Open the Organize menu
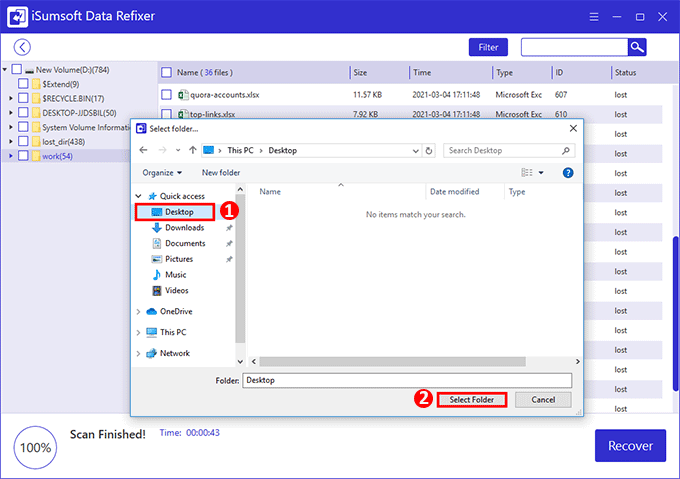The image size is (680, 479). click(x=161, y=172)
